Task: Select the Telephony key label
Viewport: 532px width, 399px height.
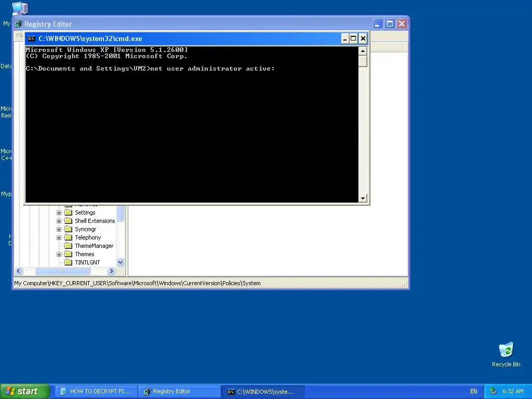Action: pos(88,237)
